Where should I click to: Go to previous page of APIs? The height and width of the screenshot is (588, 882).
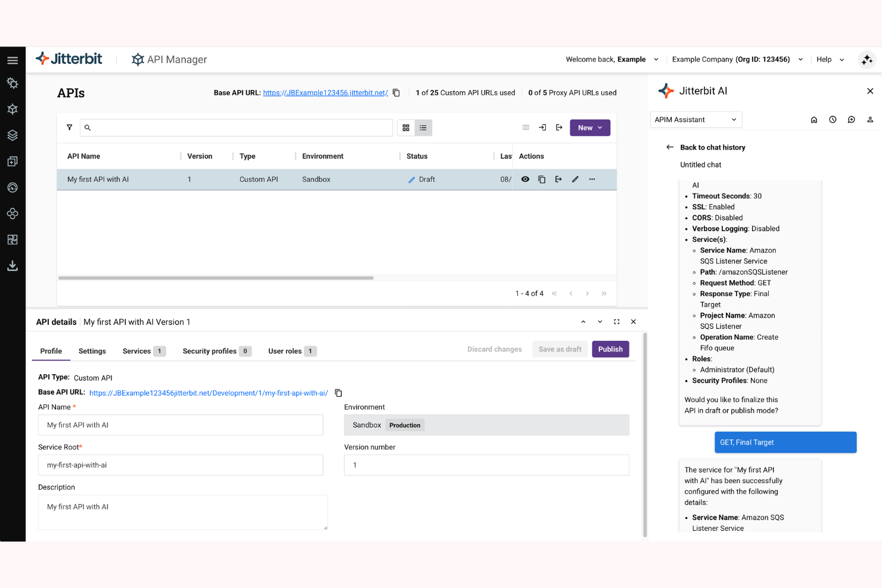[571, 294]
